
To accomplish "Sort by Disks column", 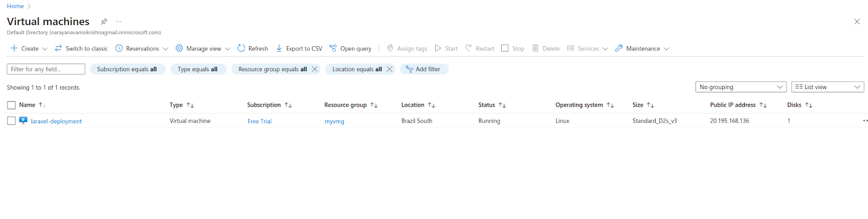I will (800, 105).
